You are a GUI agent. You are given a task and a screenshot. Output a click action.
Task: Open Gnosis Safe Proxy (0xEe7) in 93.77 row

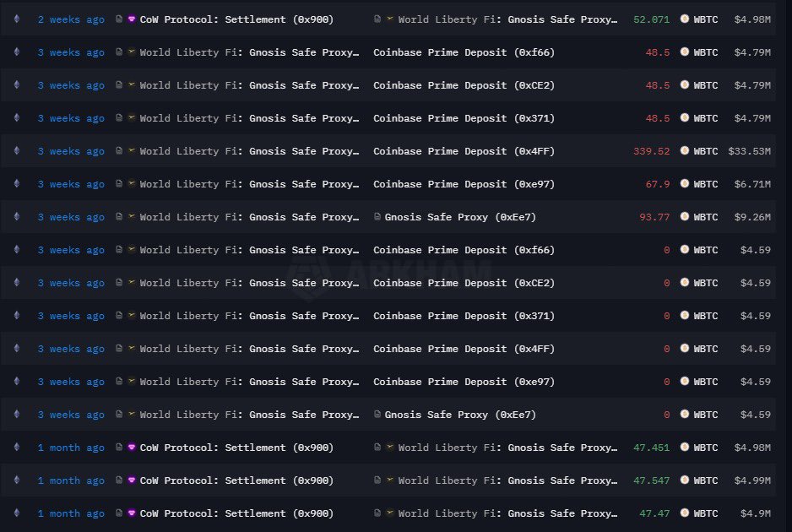[x=460, y=217]
